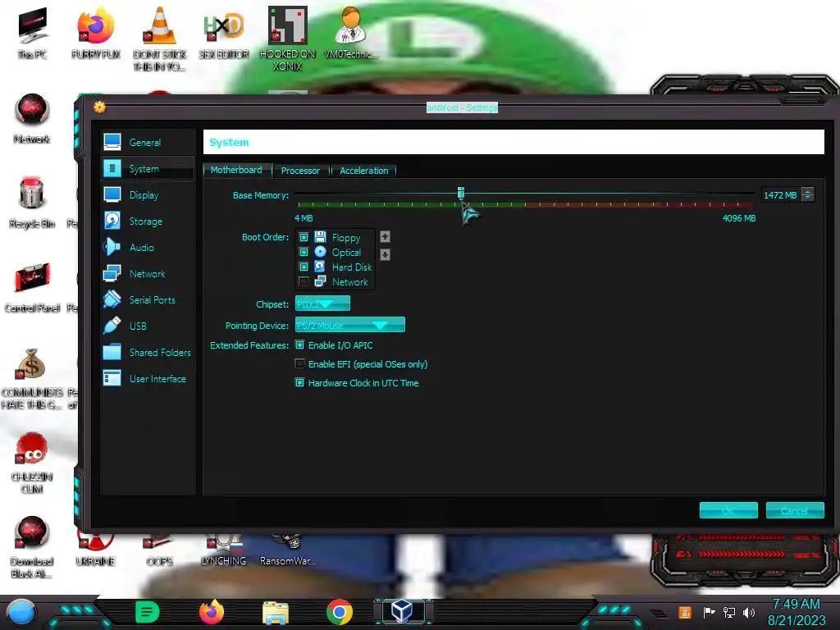The image size is (840, 630).
Task: Select the System settings category
Action: click(148, 169)
